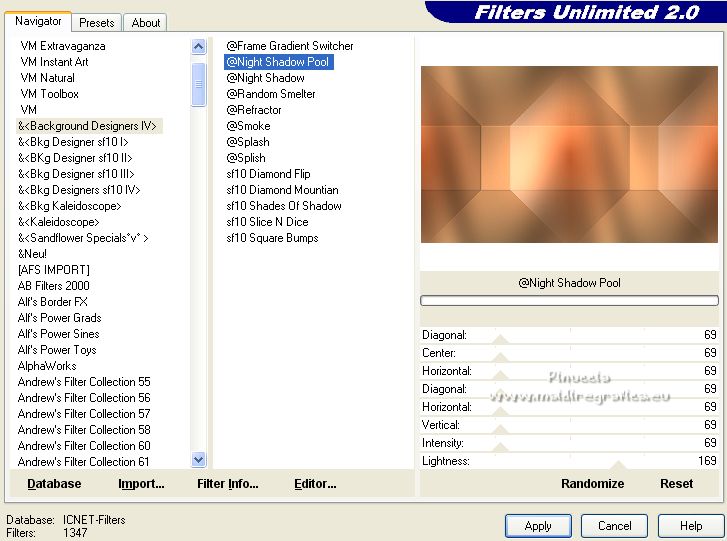
Task: Click the Apply button
Action: [x=538, y=526]
